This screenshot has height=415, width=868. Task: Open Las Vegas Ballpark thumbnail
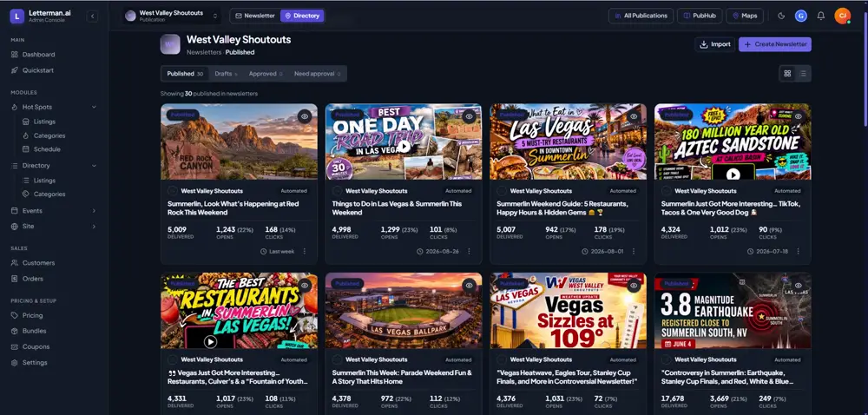point(404,311)
